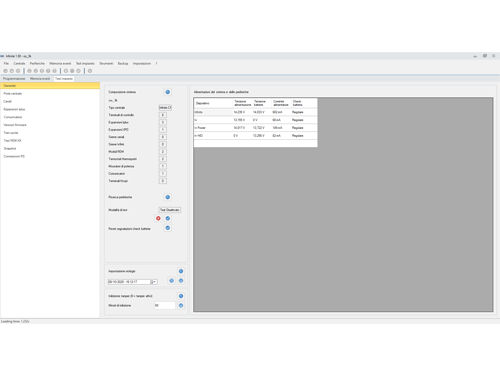500x375 pixels.
Task: Click the first icon of the second toolbar group
Action: coord(29,71)
